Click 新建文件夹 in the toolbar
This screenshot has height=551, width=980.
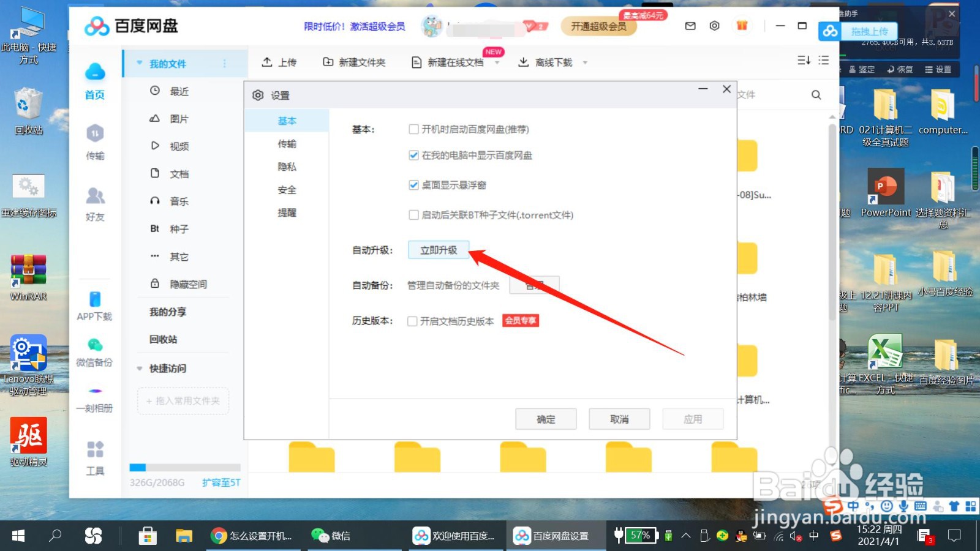(x=354, y=62)
